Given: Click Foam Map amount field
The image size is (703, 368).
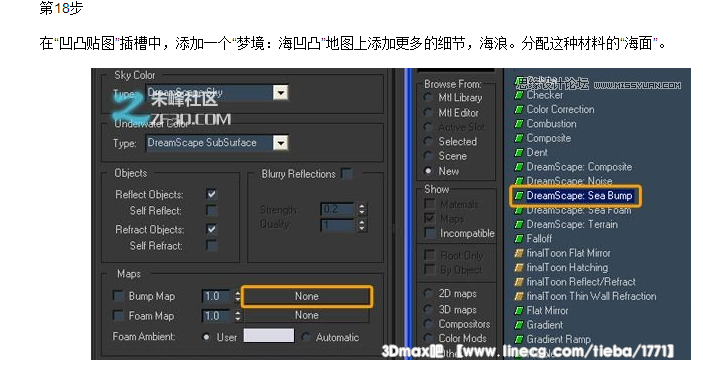Looking at the screenshot, I should (x=217, y=316).
